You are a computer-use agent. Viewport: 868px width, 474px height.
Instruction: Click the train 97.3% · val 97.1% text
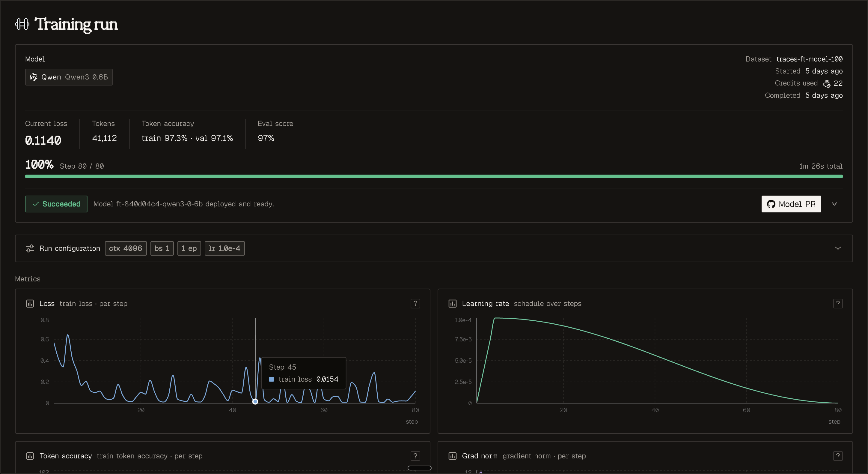[187, 138]
